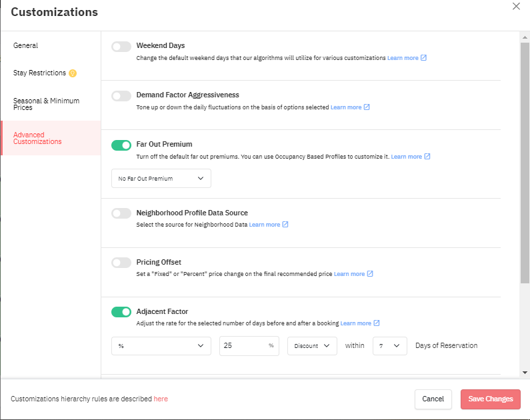
Task: Open external link icon for Adjacent Factor
Action: point(377,323)
